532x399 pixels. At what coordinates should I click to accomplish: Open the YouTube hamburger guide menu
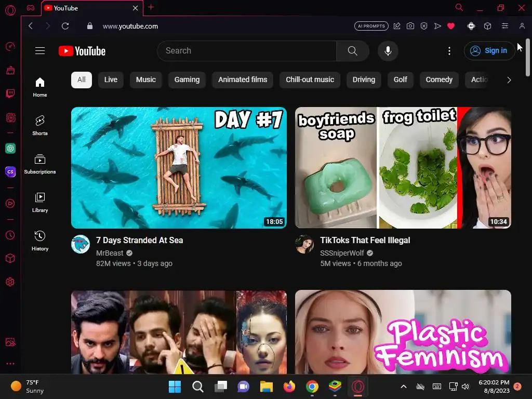40,51
